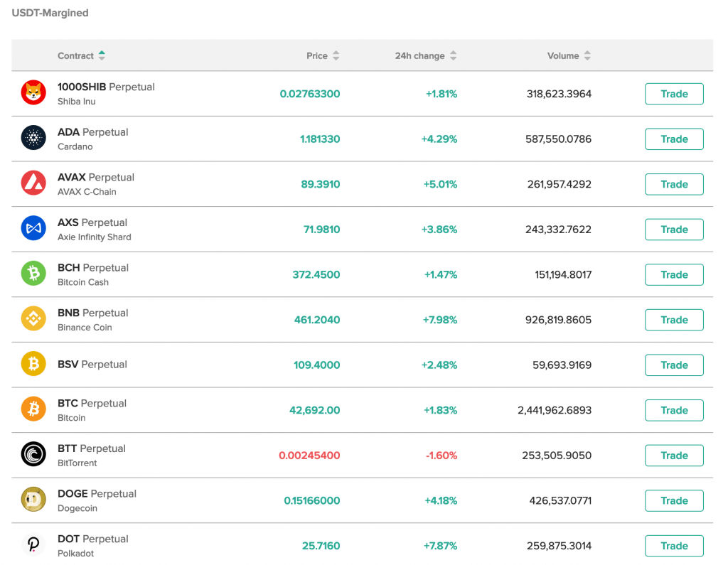Click the BitTorrent BTT icon
Viewport: 728px width, 565px height.
[x=33, y=454]
